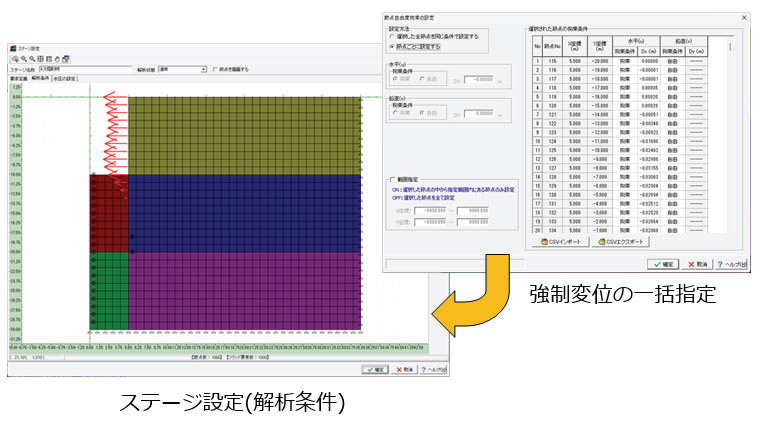This screenshot has height=425, width=762.
Task: Cancel with 取消 in constraint dialog
Action: (697, 264)
